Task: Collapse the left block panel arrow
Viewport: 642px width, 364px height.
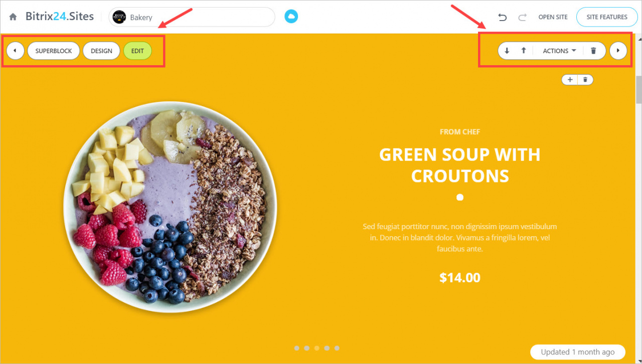Action: pos(15,51)
